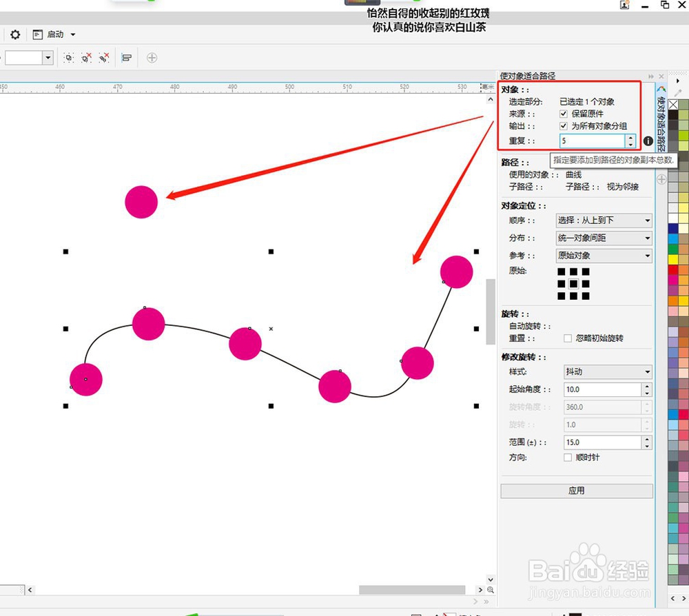The width and height of the screenshot is (689, 616).
Task: Click the canvas scroll-up arrow
Action: point(491,100)
